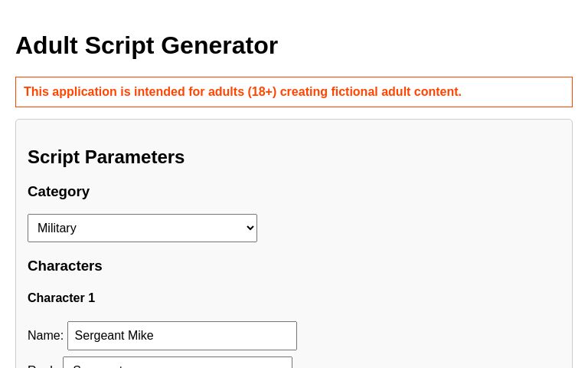588x368 pixels.
Task: Click the word "Sergeant" in Name field
Action: click(x=99, y=336)
